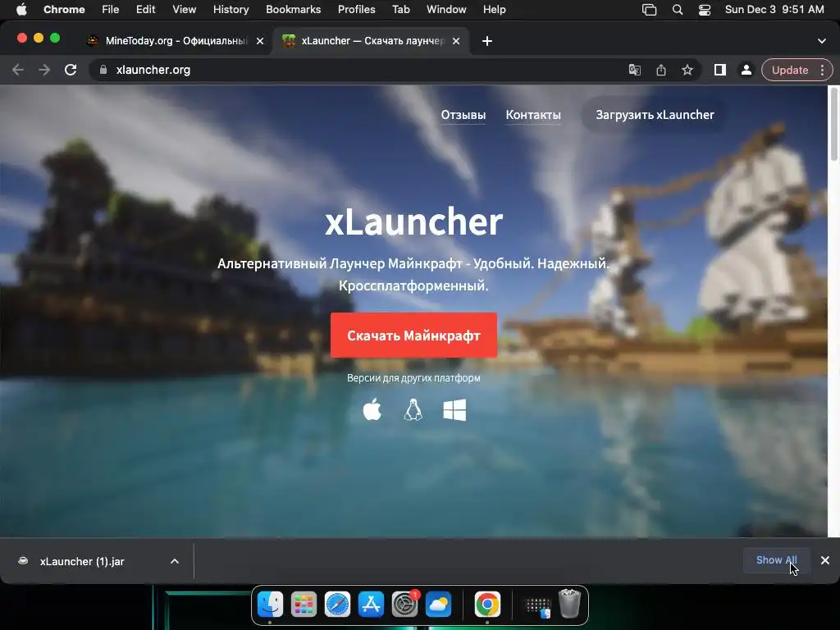The height and width of the screenshot is (630, 840).
Task: Click the address bar showing xlauncher.org
Action: (359, 71)
